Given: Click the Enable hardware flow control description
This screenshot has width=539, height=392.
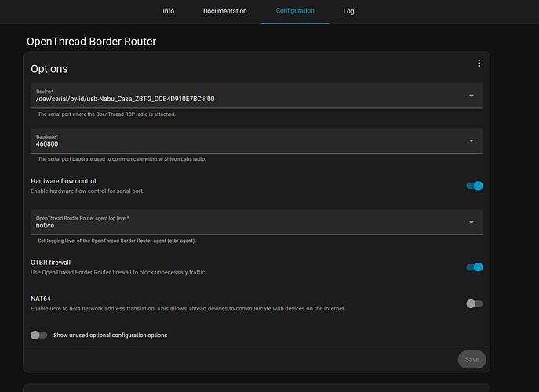Looking at the screenshot, I should tap(87, 191).
